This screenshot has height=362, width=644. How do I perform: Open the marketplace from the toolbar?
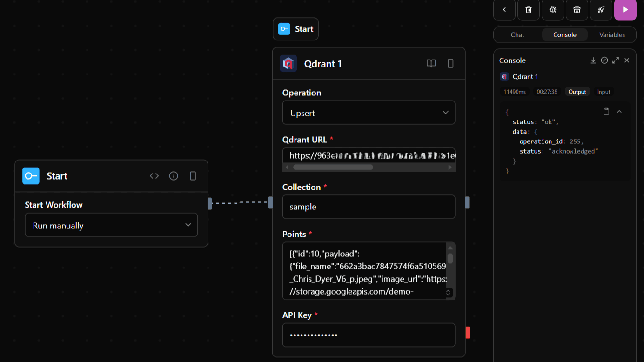[577, 10]
